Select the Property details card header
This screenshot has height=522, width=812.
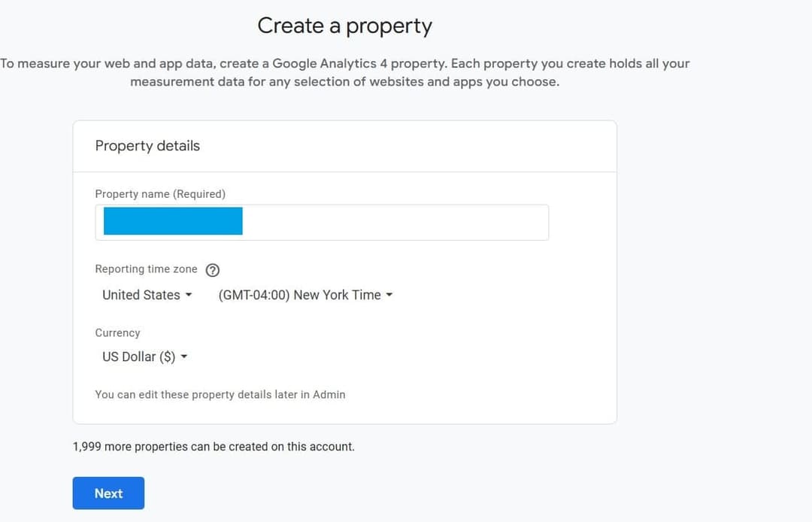coord(147,145)
